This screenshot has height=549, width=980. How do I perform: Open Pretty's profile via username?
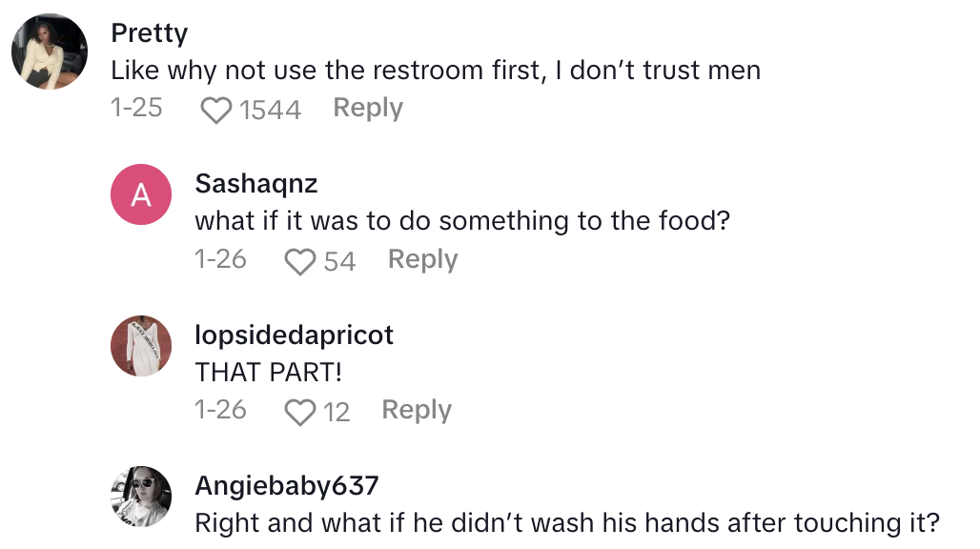click(149, 32)
